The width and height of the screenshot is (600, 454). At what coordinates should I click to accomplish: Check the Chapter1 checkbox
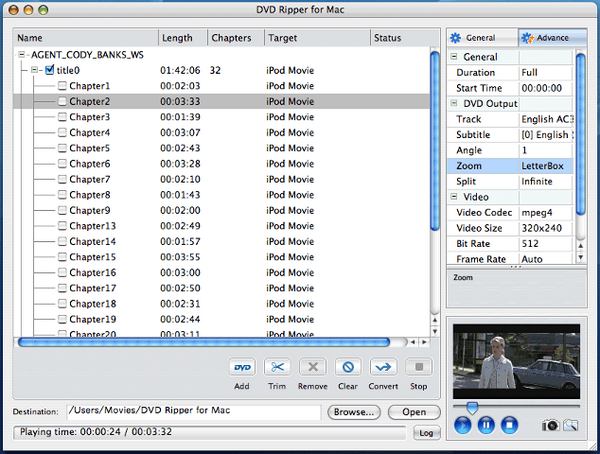click(62, 85)
